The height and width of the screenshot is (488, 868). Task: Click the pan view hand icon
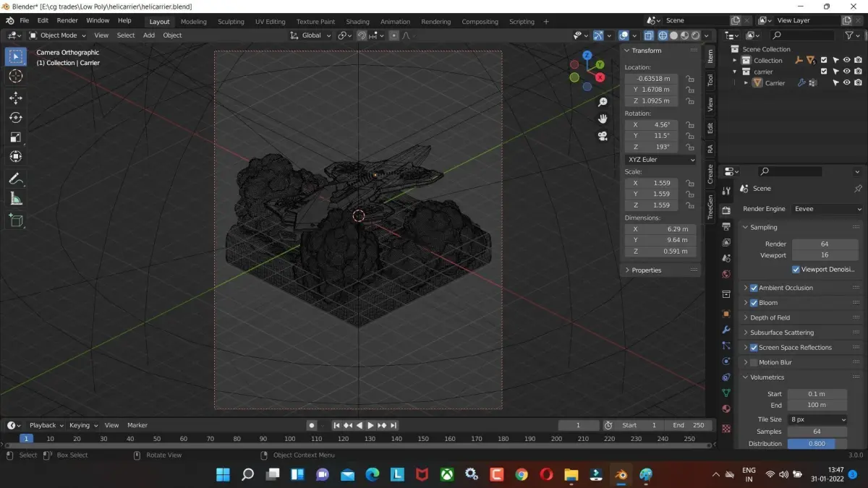603,119
